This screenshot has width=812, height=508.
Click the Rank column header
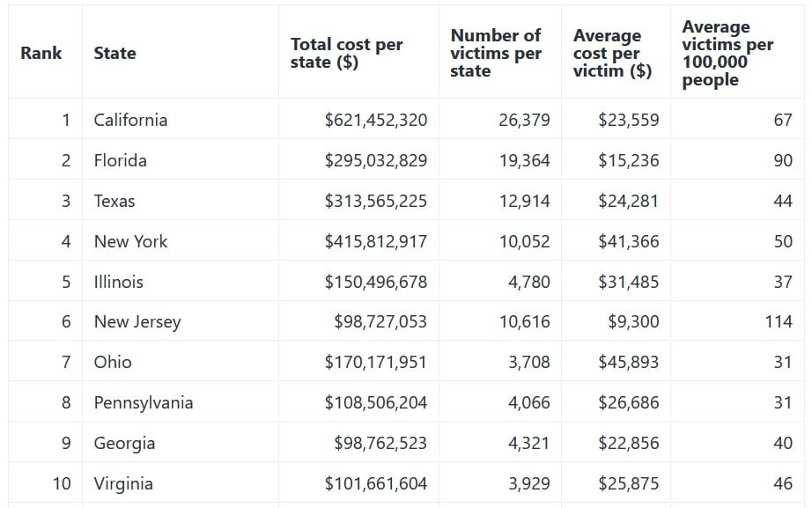point(41,53)
